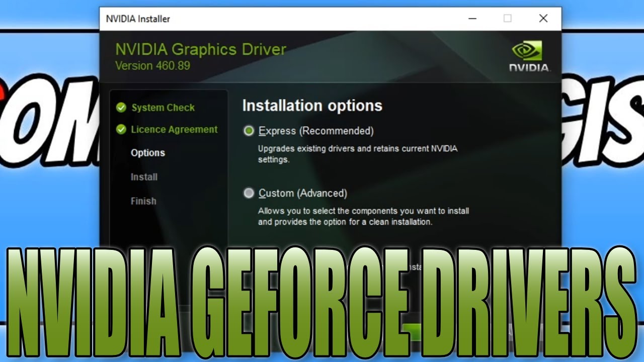Click the "Upgrades existing drivers" description text

[358, 154]
